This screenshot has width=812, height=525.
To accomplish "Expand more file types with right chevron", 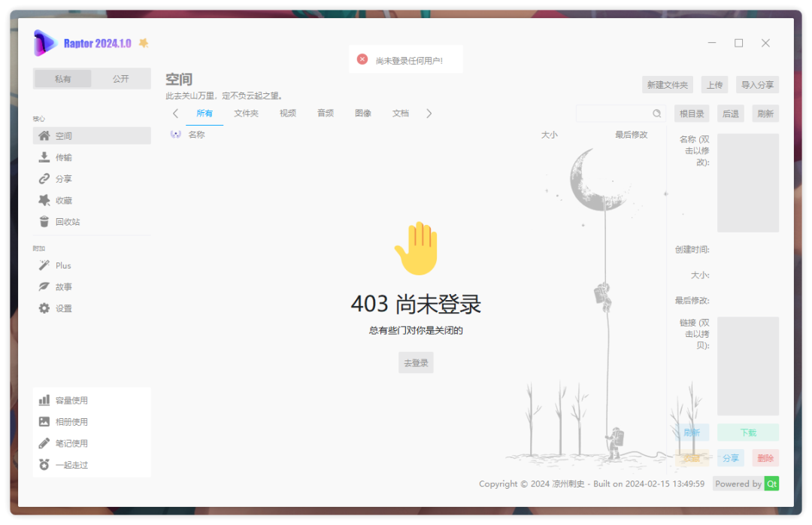I will [x=429, y=113].
